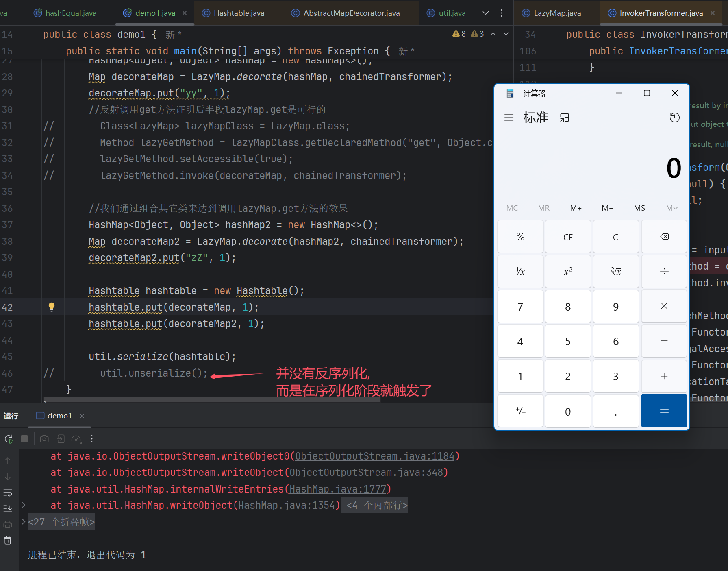The width and height of the screenshot is (728, 571).
Task: Click Calculator decimal point key
Action: pos(616,411)
